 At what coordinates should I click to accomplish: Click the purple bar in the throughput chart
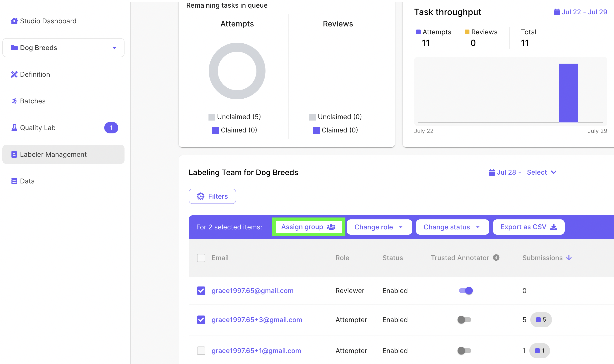568,93
